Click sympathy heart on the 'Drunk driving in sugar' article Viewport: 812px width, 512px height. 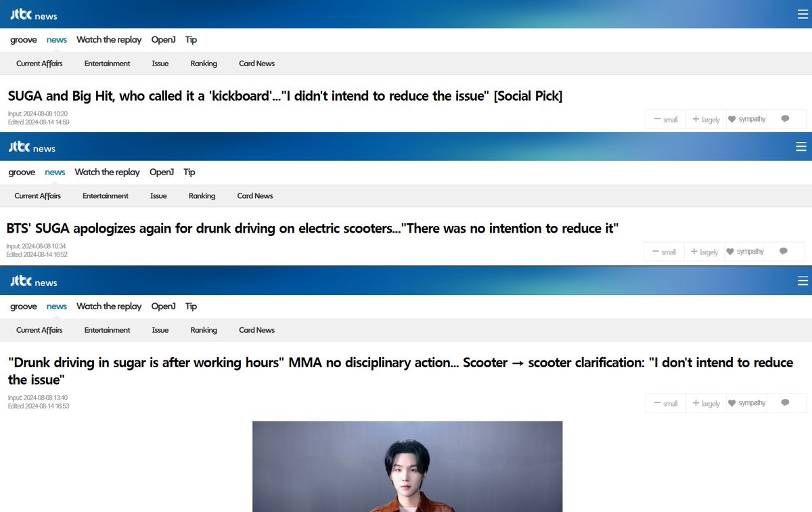pyautogui.click(x=746, y=403)
